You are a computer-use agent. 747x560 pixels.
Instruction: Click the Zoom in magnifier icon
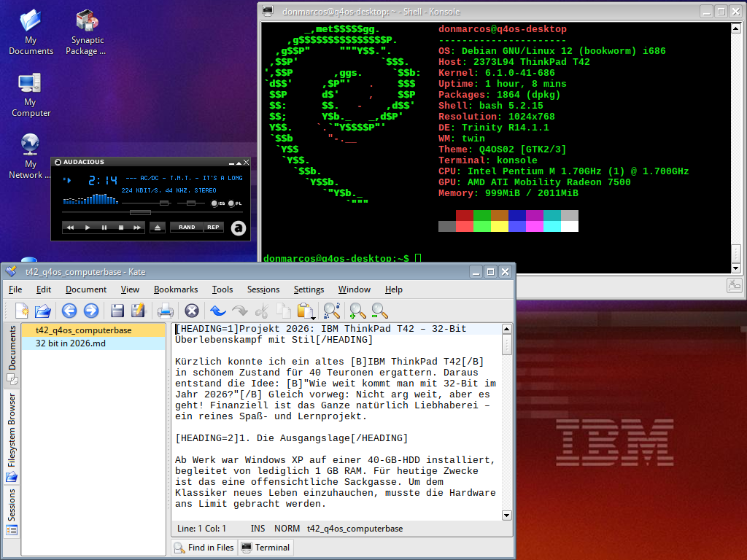357,311
